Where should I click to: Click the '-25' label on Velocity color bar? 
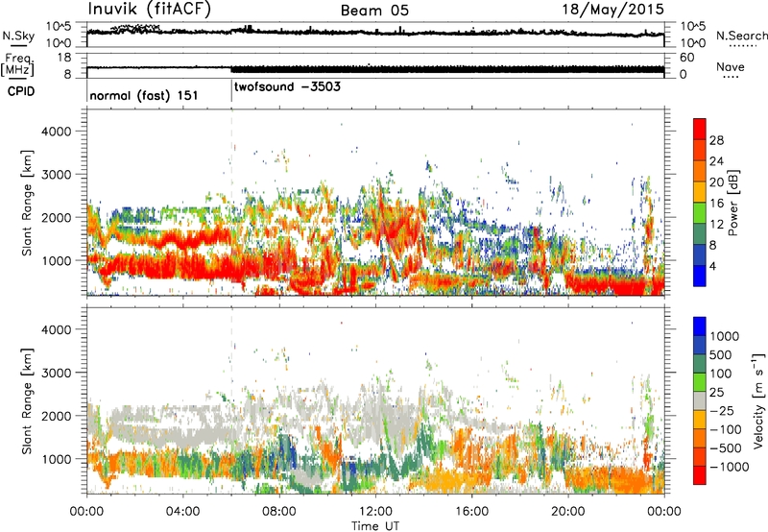pos(721,411)
